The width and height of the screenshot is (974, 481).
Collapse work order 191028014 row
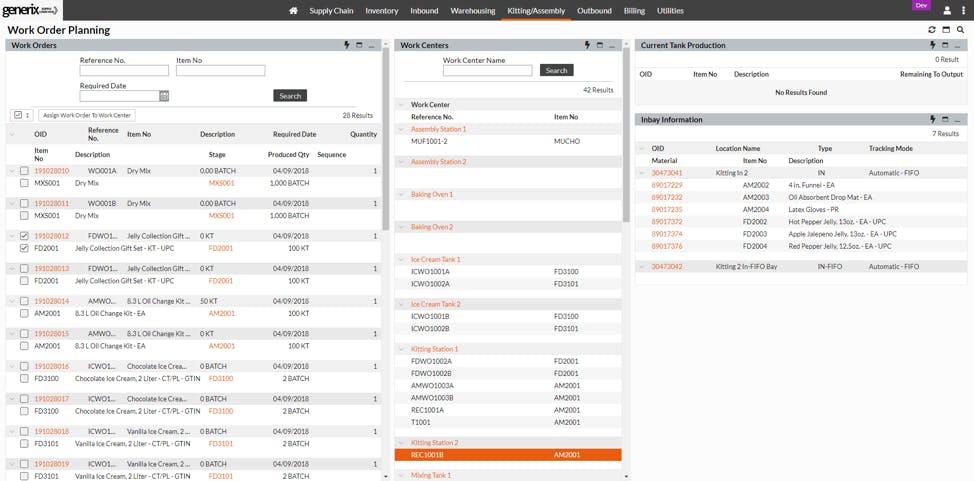(x=12, y=301)
